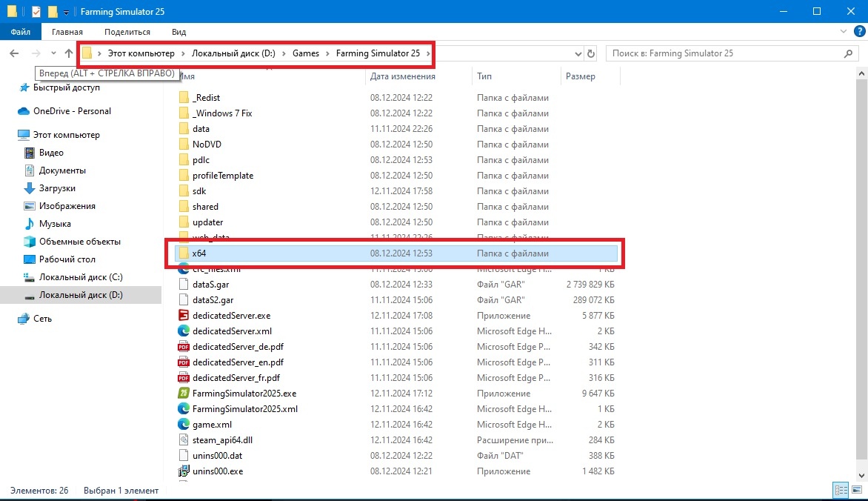Select the dedicatedServer_de.pdf icon
Image resolution: width=868 pixels, height=501 pixels.
[184, 346]
